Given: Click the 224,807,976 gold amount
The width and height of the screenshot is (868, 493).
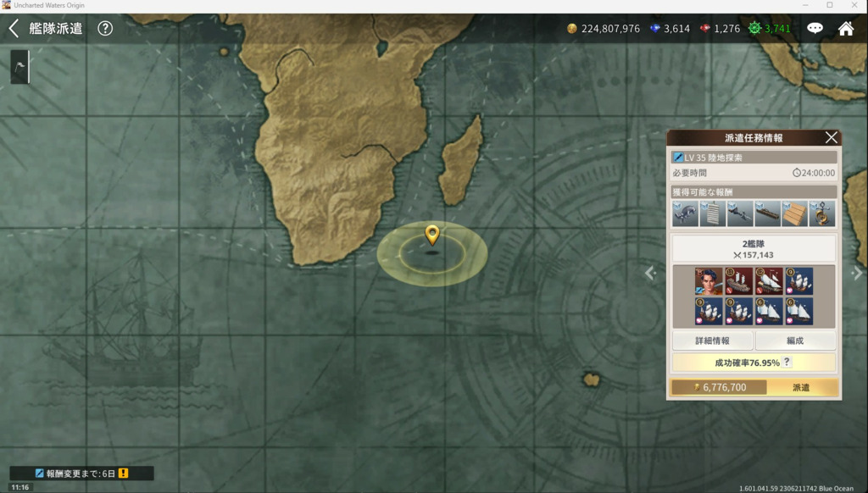Looking at the screenshot, I should pyautogui.click(x=610, y=28).
